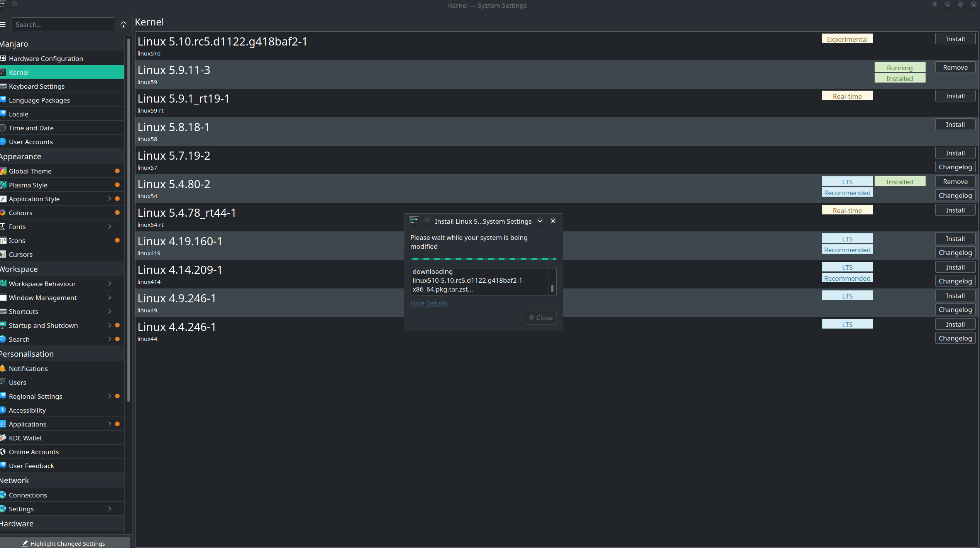Install Linux 4.19.160-1 LTS kernel

click(955, 239)
